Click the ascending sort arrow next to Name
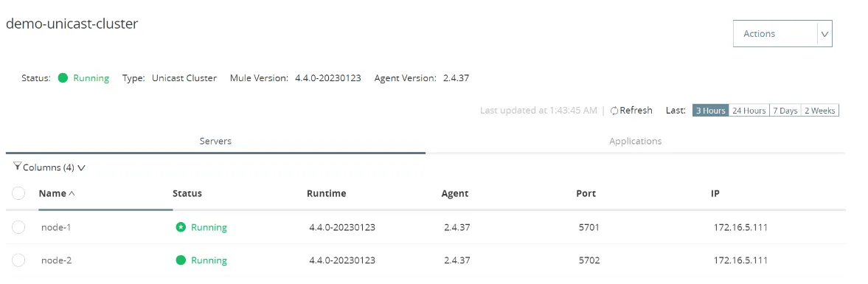The width and height of the screenshot is (868, 284). click(71, 194)
